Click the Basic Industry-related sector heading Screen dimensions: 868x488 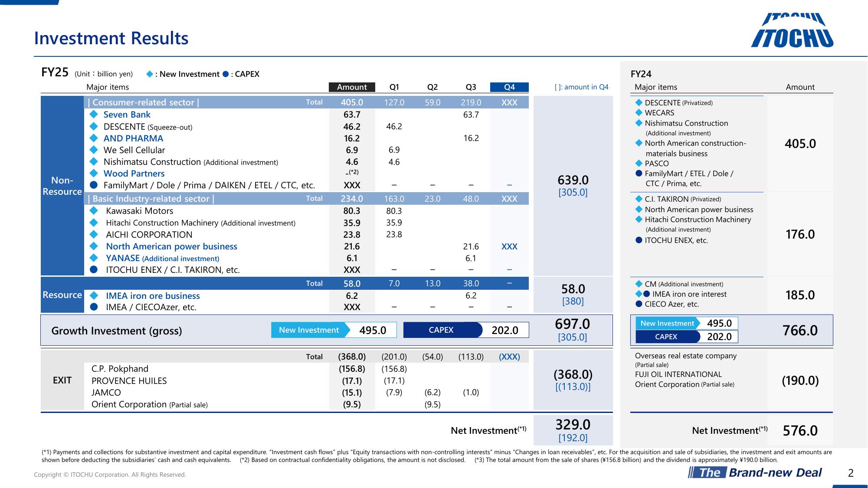151,199
